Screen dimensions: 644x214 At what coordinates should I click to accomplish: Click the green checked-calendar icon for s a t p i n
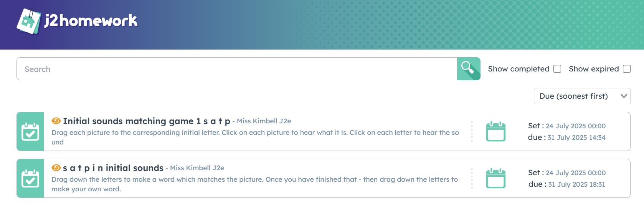click(30, 178)
